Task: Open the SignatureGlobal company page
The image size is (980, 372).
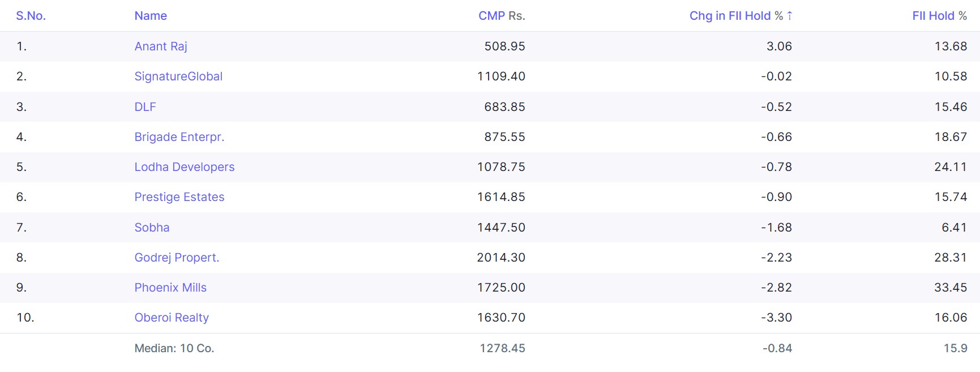Action: click(178, 76)
